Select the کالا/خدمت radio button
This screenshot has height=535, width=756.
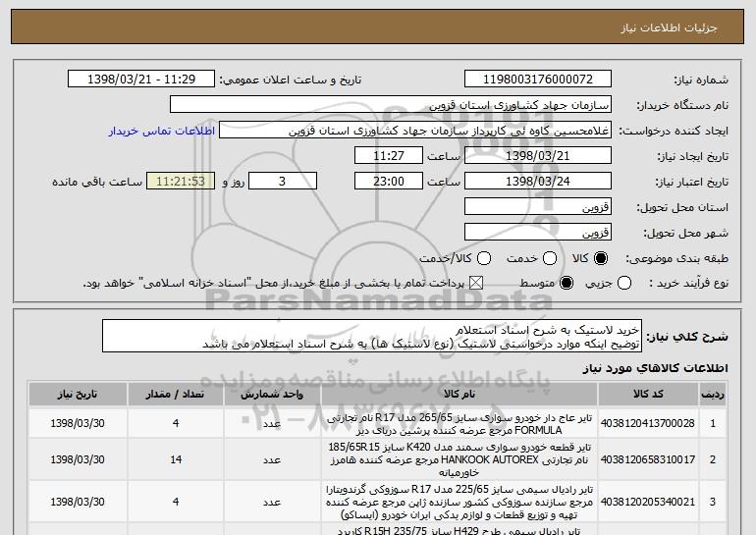point(484,258)
